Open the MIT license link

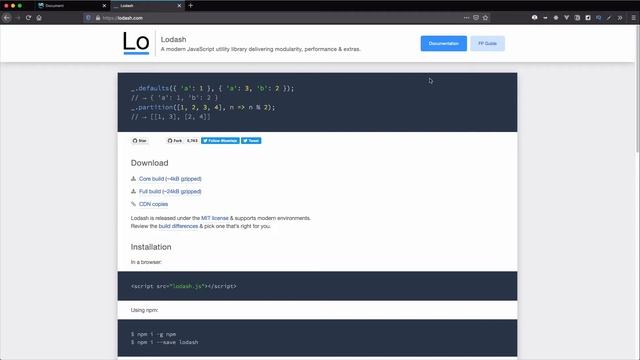215,218
